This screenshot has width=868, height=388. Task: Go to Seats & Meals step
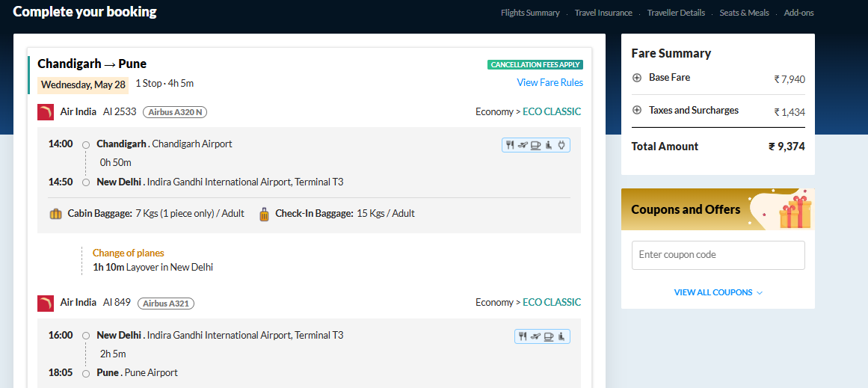click(745, 13)
